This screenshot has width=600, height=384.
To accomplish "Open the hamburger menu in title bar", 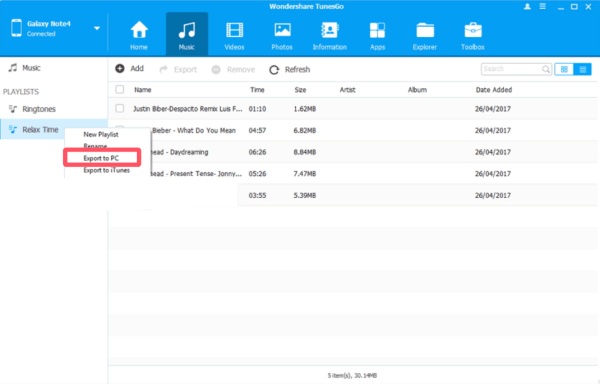I will [x=543, y=7].
